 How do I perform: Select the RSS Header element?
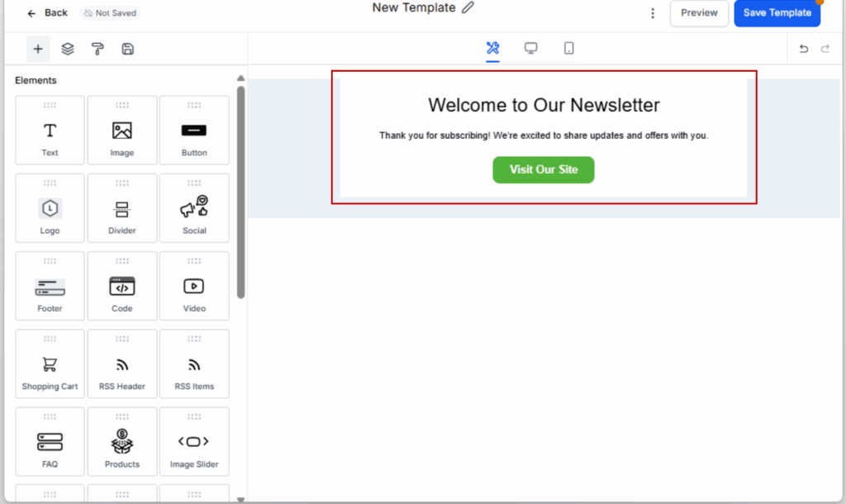[122, 364]
